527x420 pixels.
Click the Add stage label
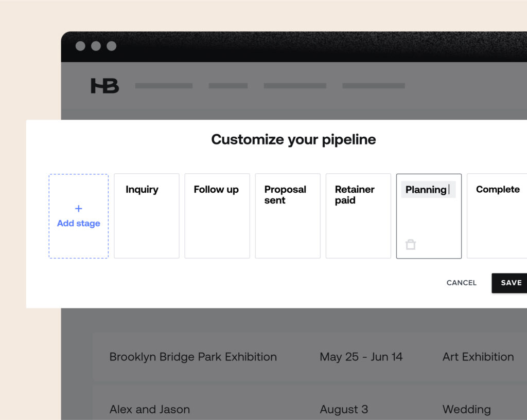78,223
